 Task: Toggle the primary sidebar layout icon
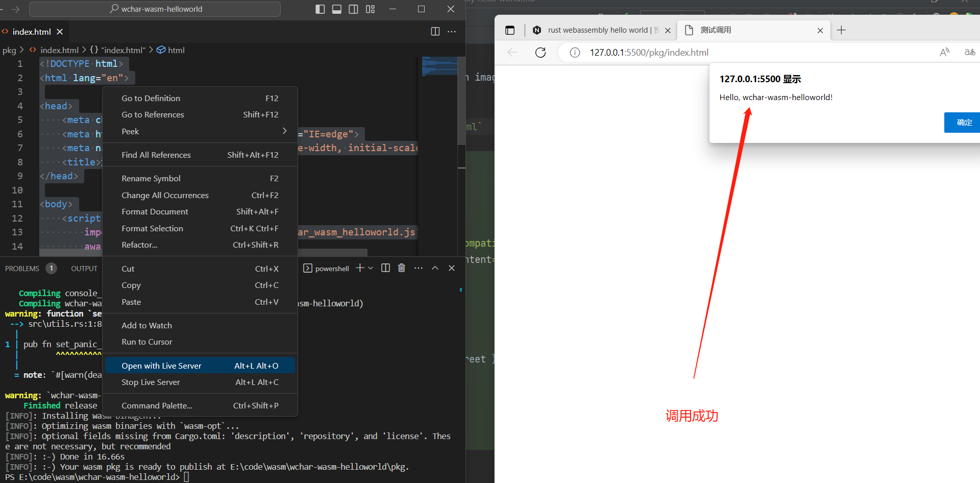[x=320, y=9]
